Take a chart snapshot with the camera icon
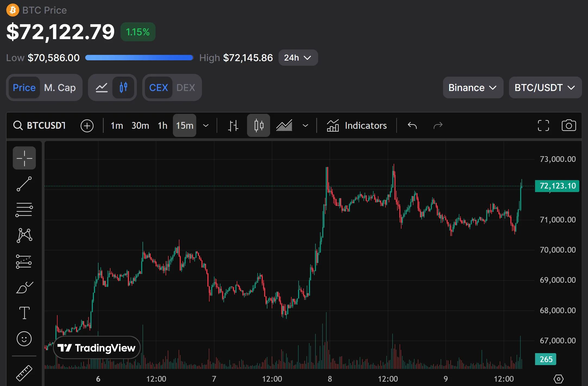The width and height of the screenshot is (588, 386). [x=569, y=125]
